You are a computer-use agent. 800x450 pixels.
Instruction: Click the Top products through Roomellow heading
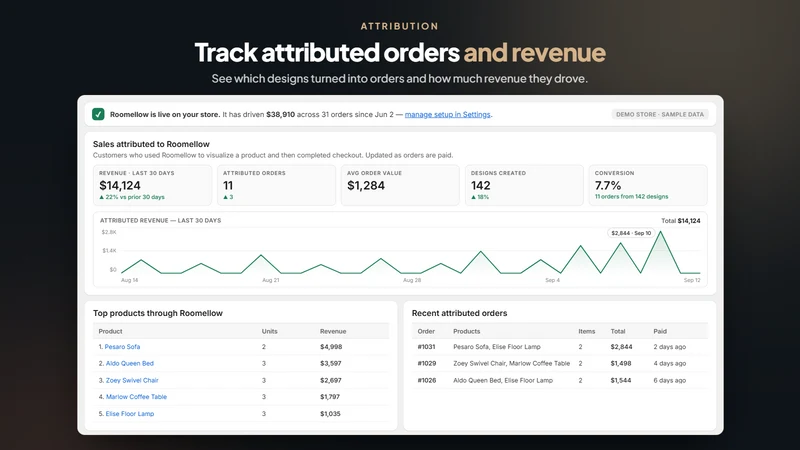tap(158, 313)
